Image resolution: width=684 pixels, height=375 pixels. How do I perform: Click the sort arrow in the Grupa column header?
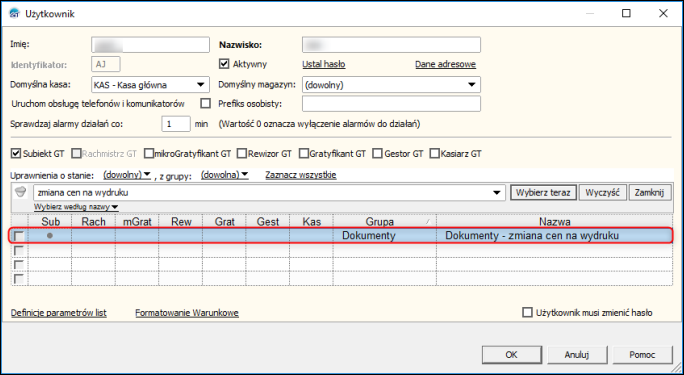pos(428,222)
